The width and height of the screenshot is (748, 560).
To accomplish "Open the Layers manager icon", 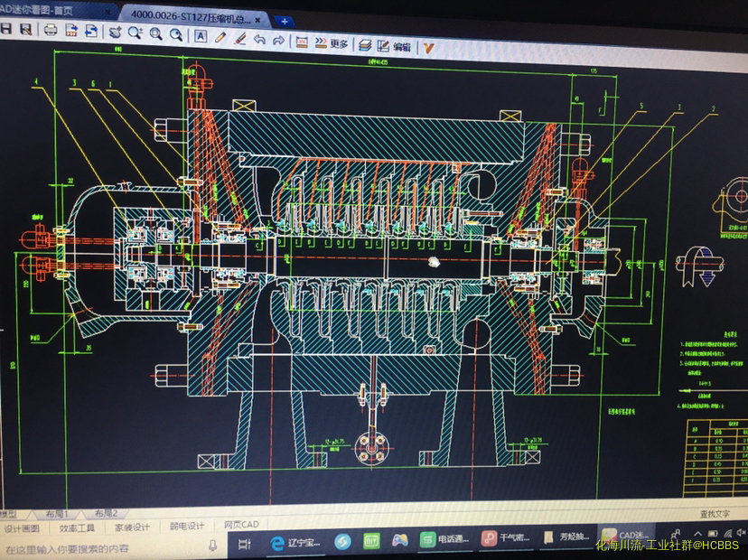I will tap(365, 45).
